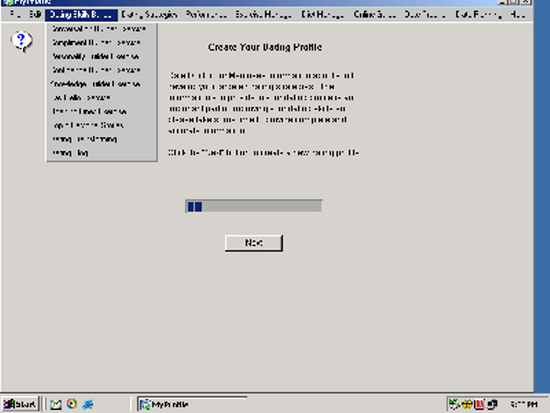Open the Windows Start menu
This screenshot has width=550, height=413.
pyautogui.click(x=20, y=404)
